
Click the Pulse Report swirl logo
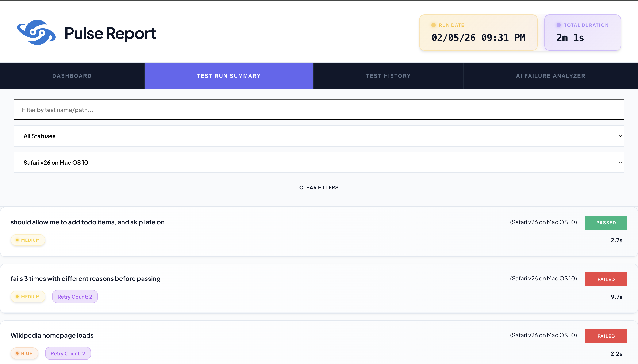36,33
